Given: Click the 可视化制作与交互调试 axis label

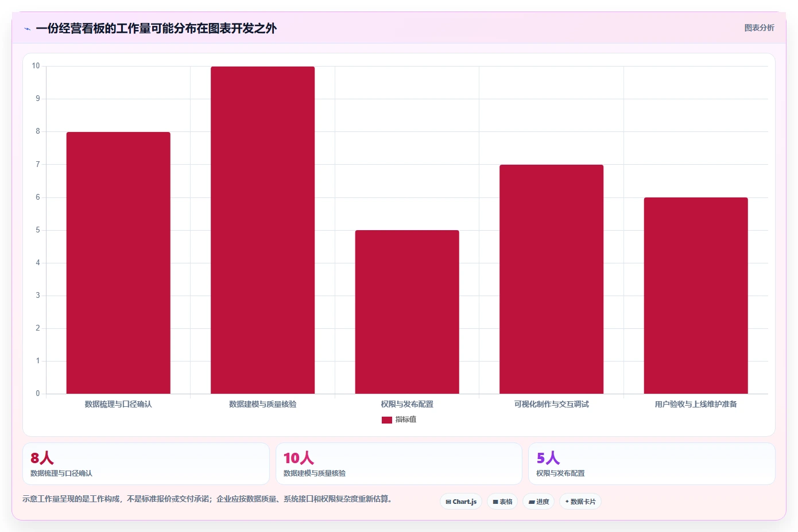Looking at the screenshot, I should pyautogui.click(x=551, y=404).
